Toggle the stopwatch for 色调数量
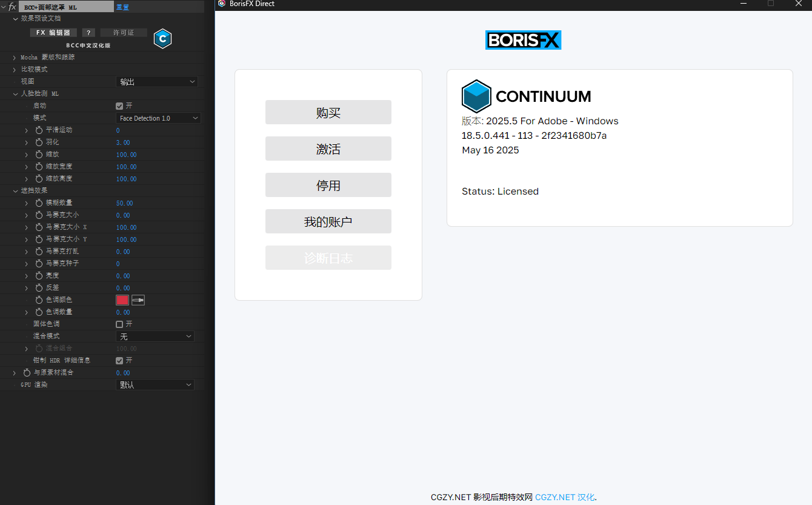The height and width of the screenshot is (505, 812). point(39,312)
